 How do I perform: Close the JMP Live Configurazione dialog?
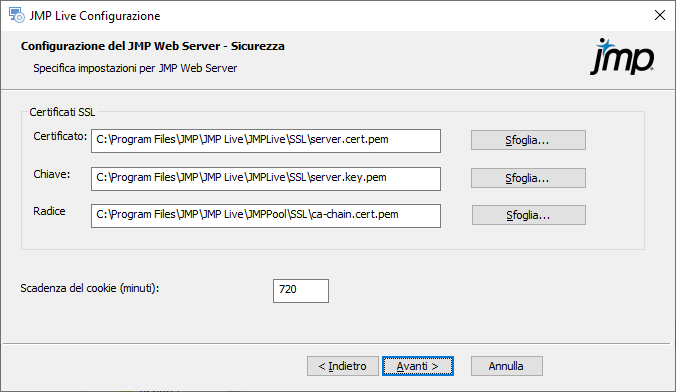click(660, 16)
